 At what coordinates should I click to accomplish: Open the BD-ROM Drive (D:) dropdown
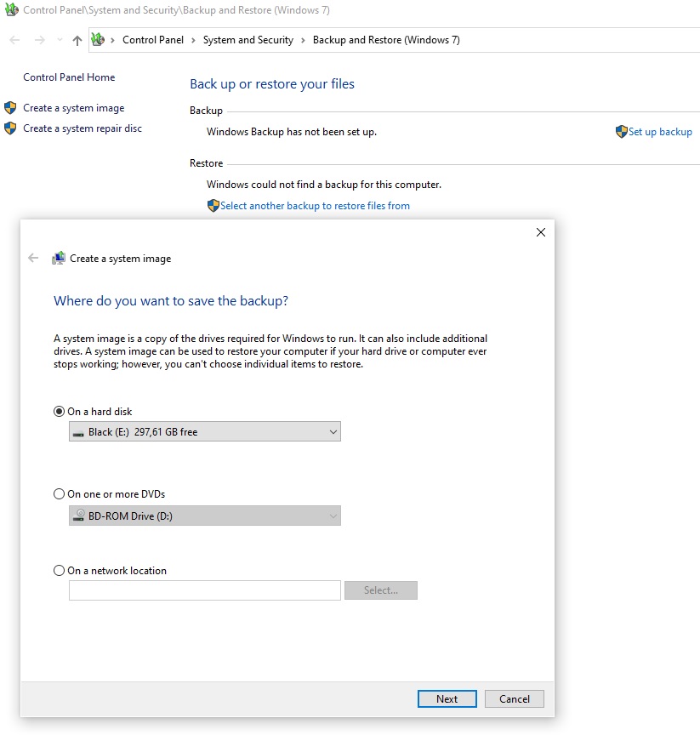pyautogui.click(x=205, y=516)
